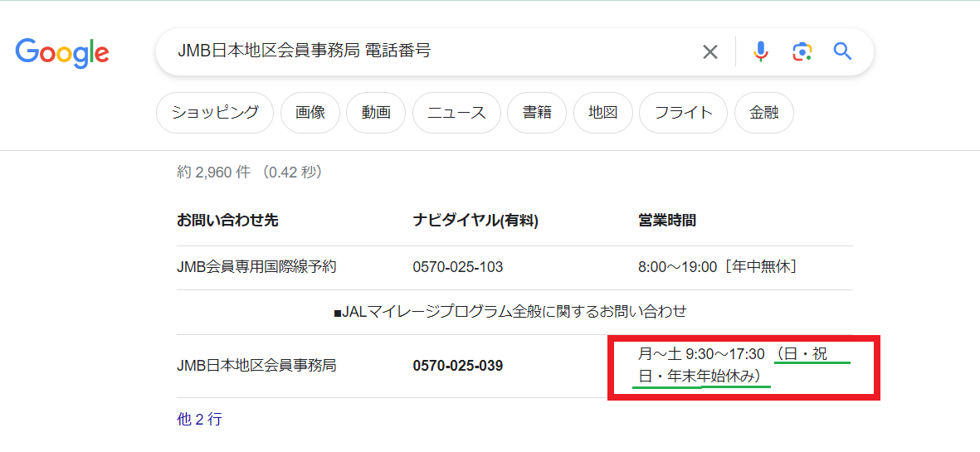The height and width of the screenshot is (452, 980).
Task: Select the 画像 filter chip
Action: pos(310,113)
